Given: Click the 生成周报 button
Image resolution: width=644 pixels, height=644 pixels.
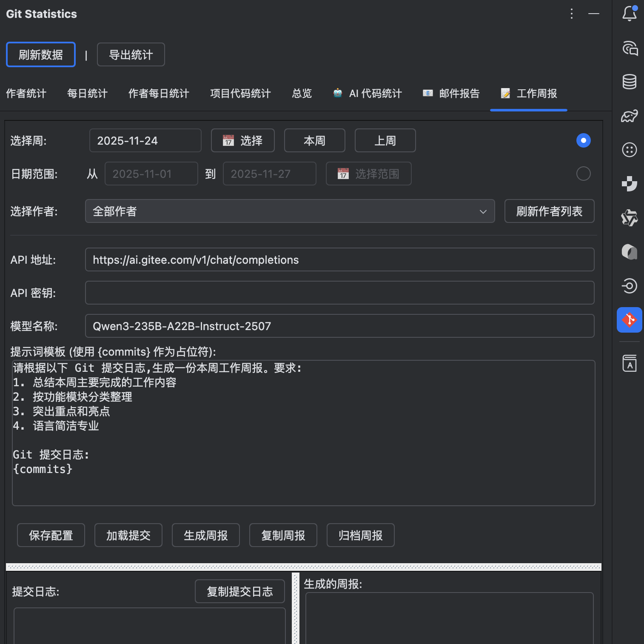Looking at the screenshot, I should 205,535.
